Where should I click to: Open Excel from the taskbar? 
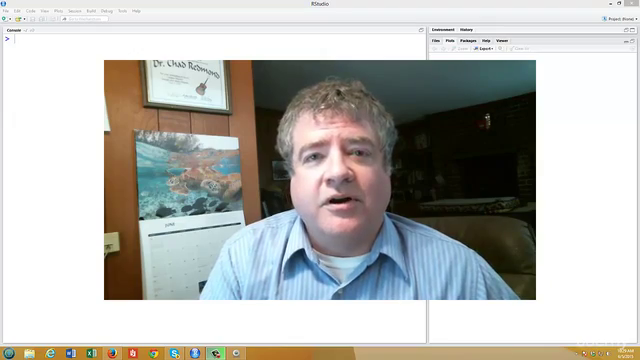pyautogui.click(x=91, y=353)
